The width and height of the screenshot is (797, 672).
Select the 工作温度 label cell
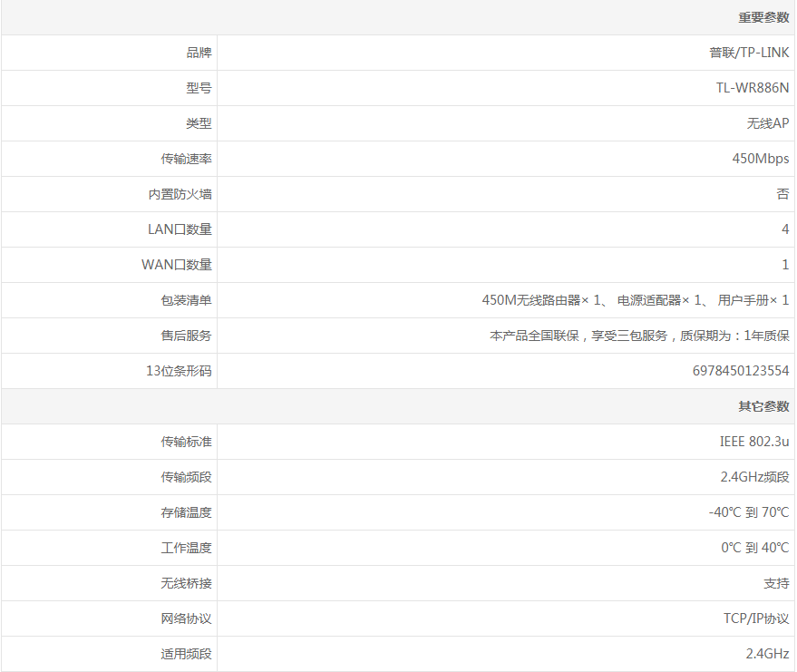(110, 548)
